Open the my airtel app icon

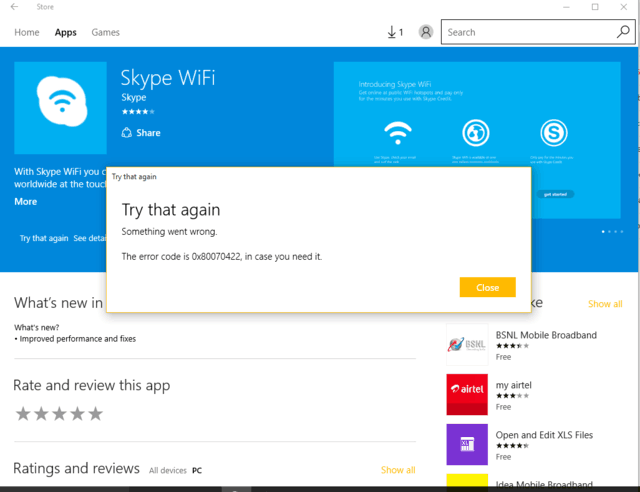(466, 394)
